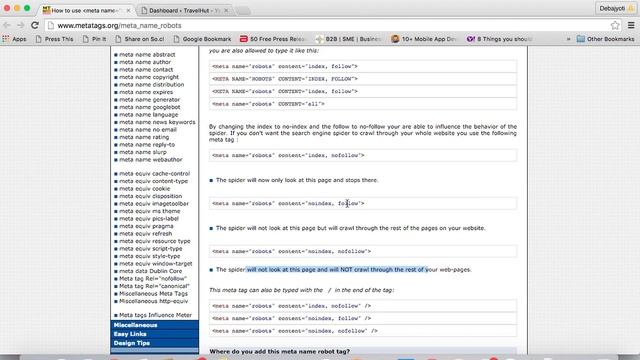Expand the Miscellaneous sidebar section

click(154, 325)
